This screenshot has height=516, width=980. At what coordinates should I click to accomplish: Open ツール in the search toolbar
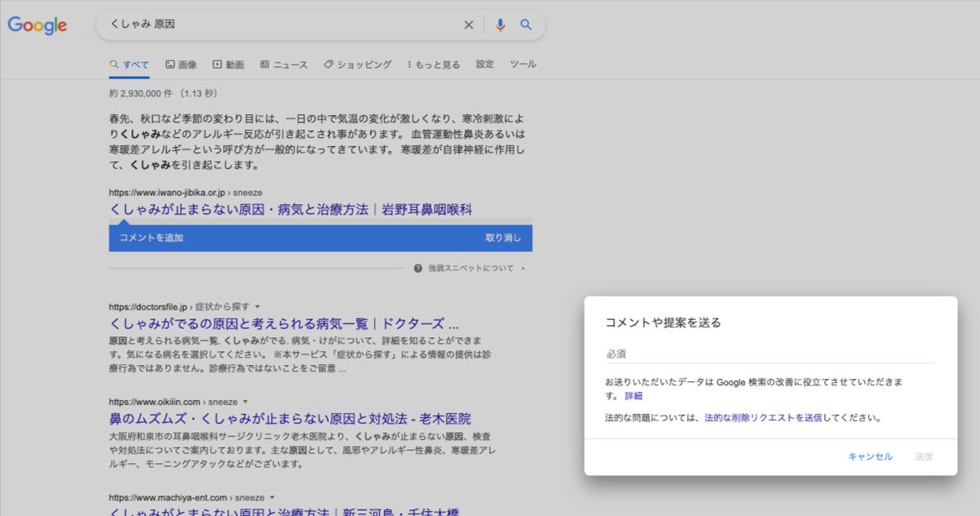[523, 64]
